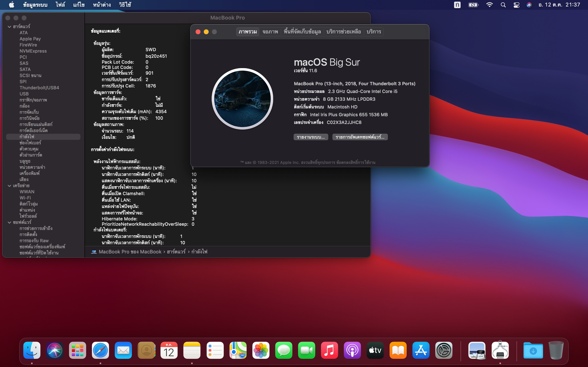The height and width of the screenshot is (367, 588).
Task: Collapse the ฮาร์ดแวร์ hardware section in sidebar
Action: (9, 27)
